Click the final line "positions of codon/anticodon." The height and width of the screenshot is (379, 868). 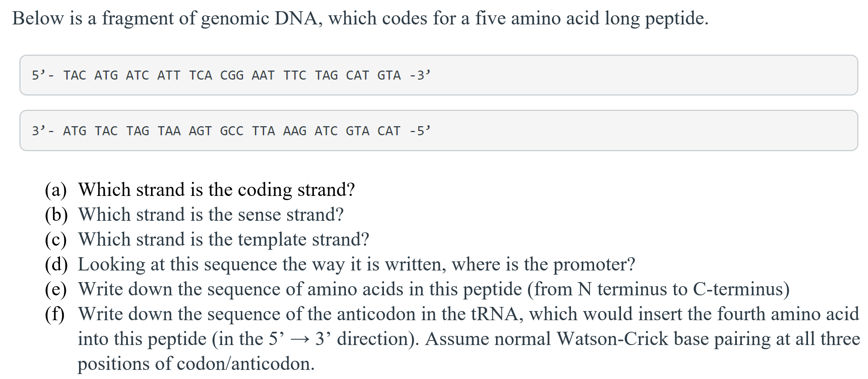(196, 364)
